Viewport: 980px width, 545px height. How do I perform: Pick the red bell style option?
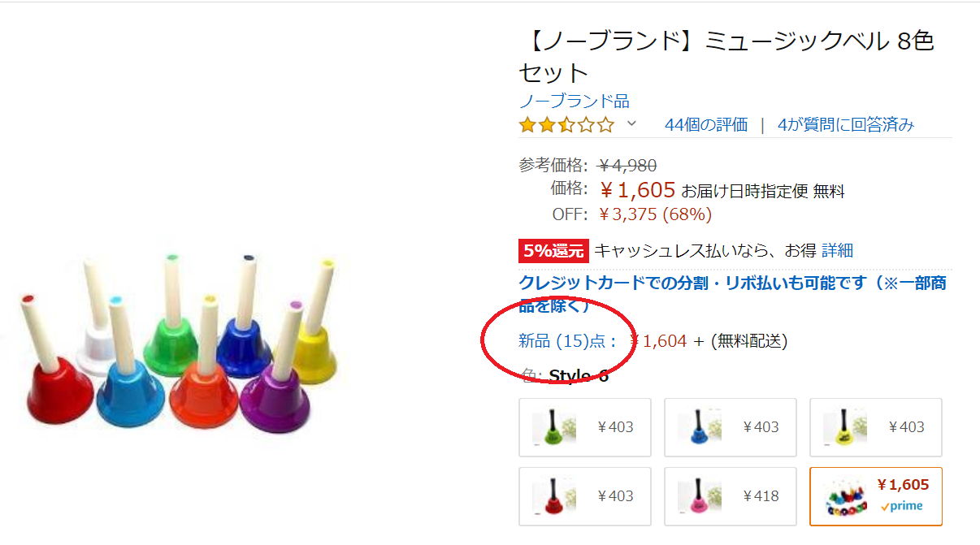tap(584, 496)
